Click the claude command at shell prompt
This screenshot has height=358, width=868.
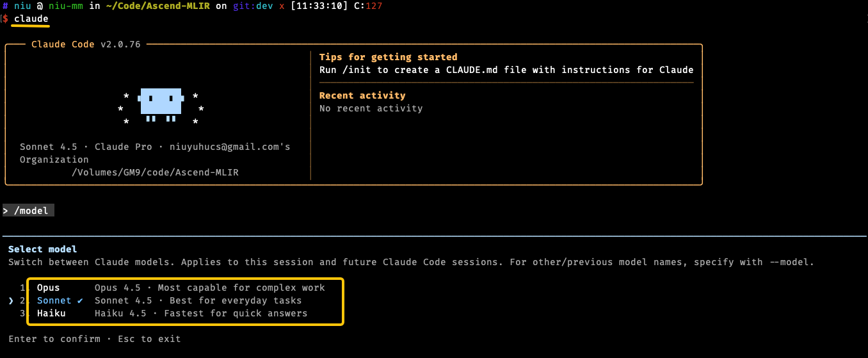31,19
